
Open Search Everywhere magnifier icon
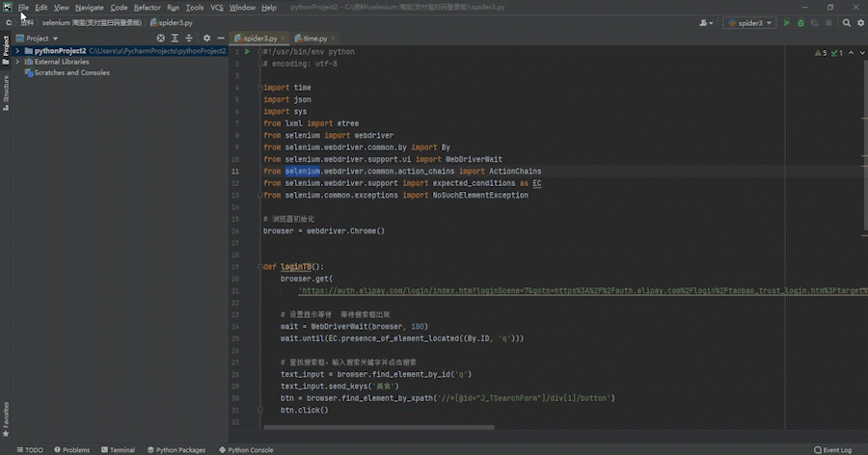847,23
